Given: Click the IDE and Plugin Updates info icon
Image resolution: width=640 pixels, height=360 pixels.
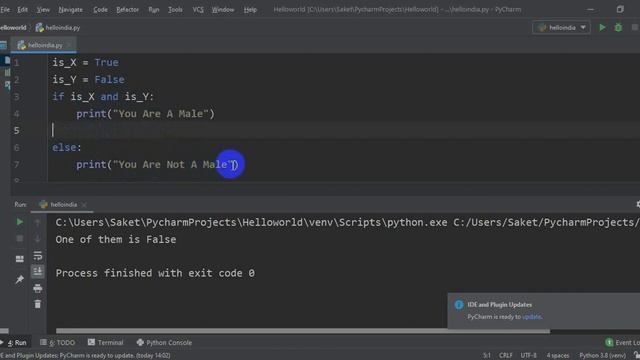Looking at the screenshot, I should [459, 304].
